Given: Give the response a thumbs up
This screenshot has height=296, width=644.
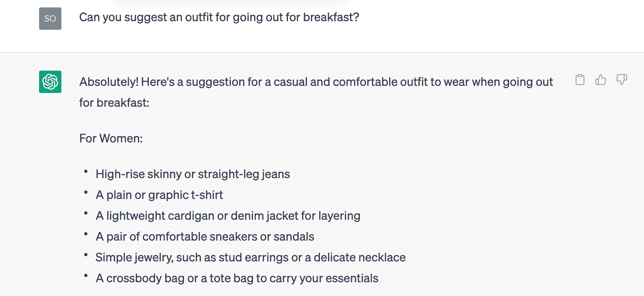Looking at the screenshot, I should [x=600, y=80].
